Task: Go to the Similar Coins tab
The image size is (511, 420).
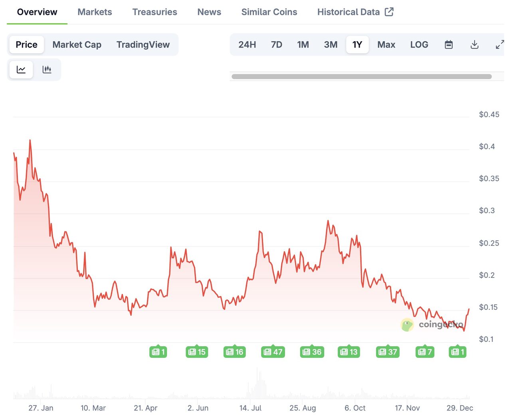Action: [269, 12]
